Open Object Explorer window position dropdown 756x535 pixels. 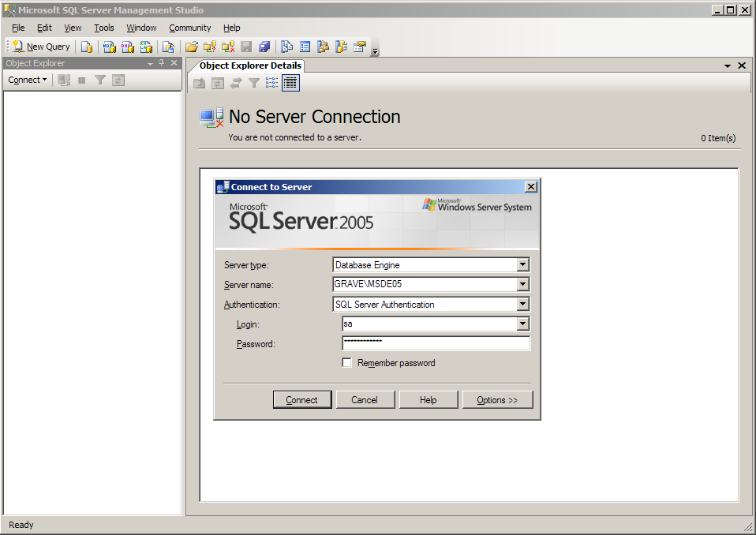150,63
